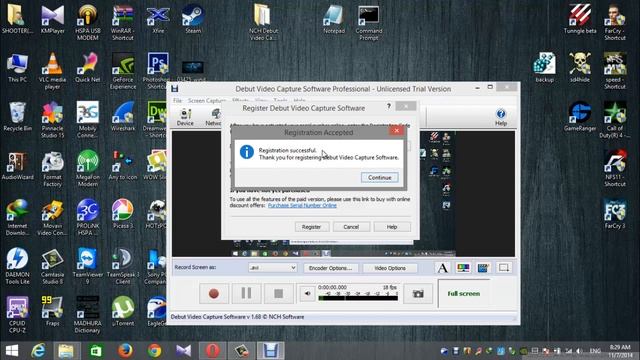Open Wireshark desktop icon

click(123, 117)
